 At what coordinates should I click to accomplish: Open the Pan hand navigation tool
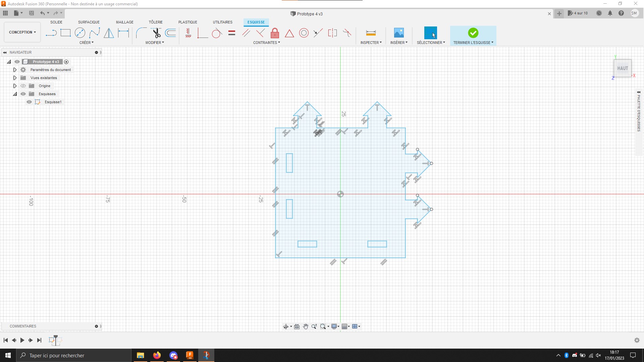pos(306,326)
